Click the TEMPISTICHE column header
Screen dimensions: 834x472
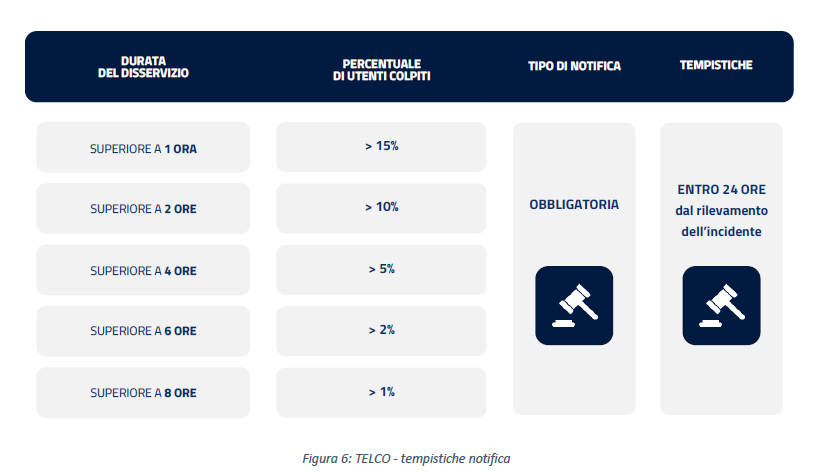tap(716, 66)
